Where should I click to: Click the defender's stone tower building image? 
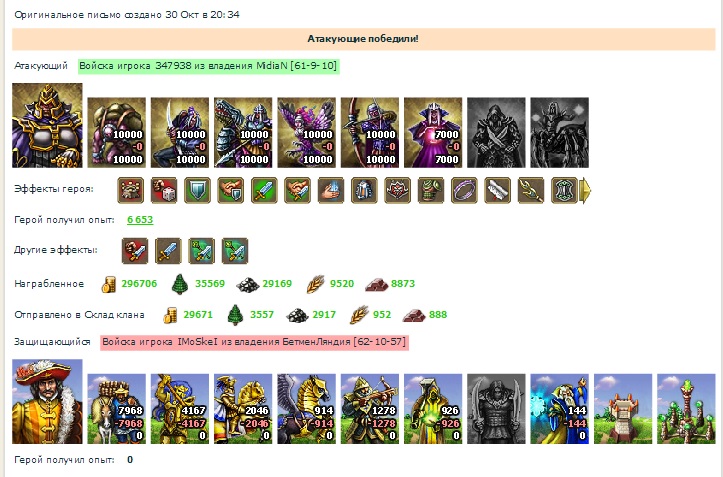point(622,409)
